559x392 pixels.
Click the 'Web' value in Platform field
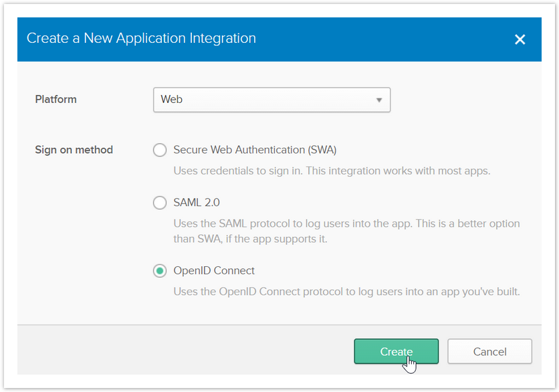(172, 100)
